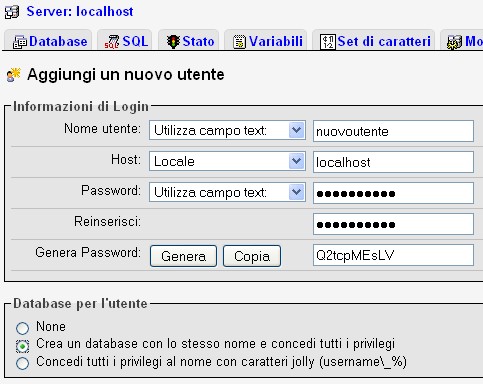Image resolution: width=483 pixels, height=384 pixels.
Task: Open the Set di caratteri tab
Action: (375, 42)
